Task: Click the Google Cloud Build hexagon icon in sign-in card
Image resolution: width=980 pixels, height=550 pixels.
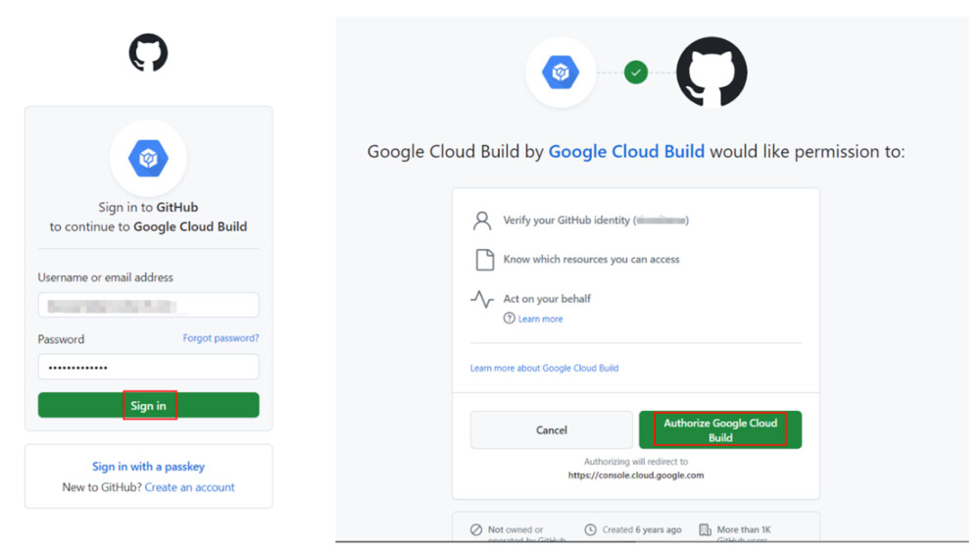Action: [148, 157]
